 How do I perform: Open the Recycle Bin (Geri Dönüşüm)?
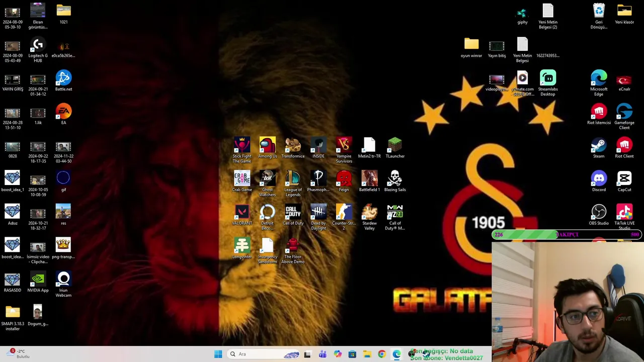click(x=599, y=16)
